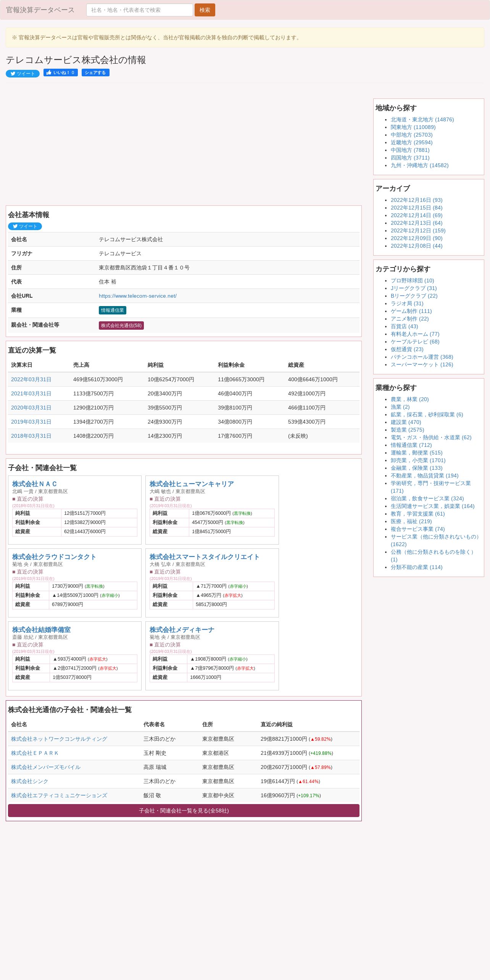
Task: Open 株式会社ＥＰＡＲＫ link
Action: click(35, 753)
